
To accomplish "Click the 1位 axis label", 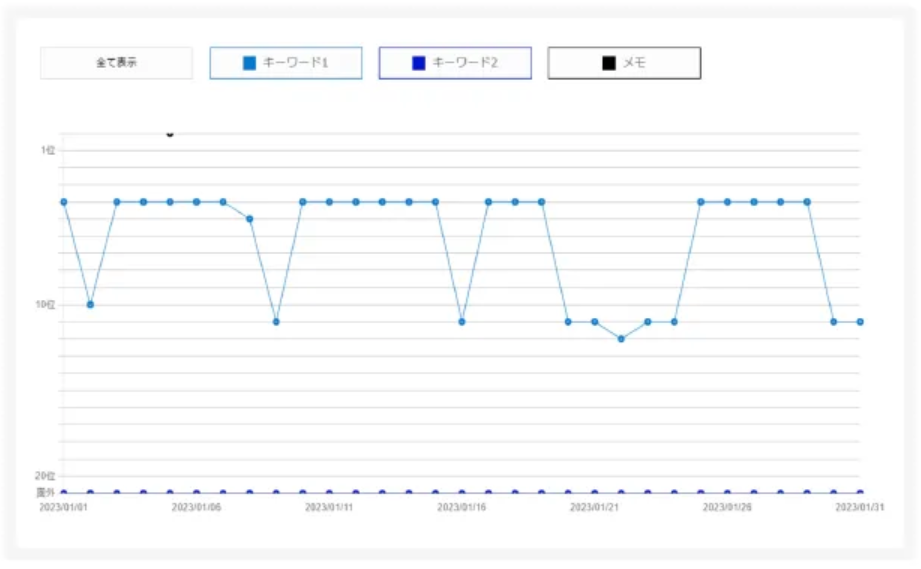I will pyautogui.click(x=48, y=150).
